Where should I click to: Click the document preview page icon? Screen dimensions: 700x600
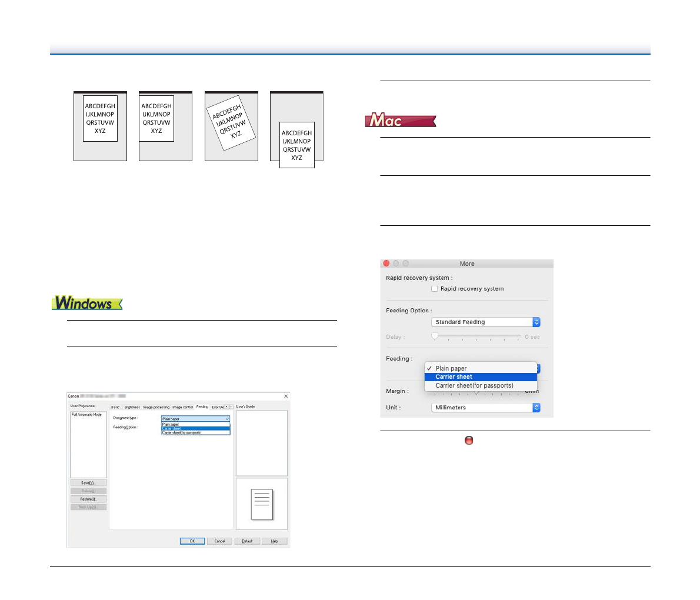pyautogui.click(x=262, y=504)
